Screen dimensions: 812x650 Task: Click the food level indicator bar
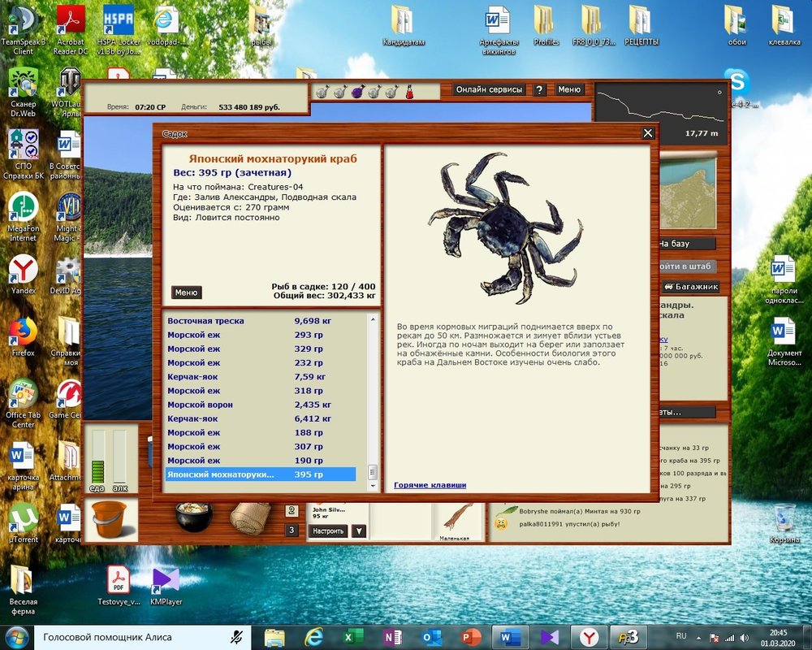click(98, 461)
